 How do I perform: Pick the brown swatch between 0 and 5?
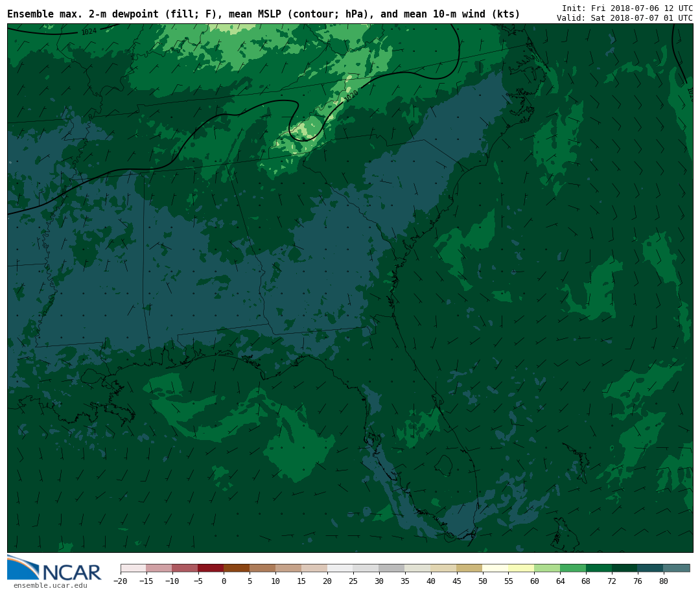point(237,568)
